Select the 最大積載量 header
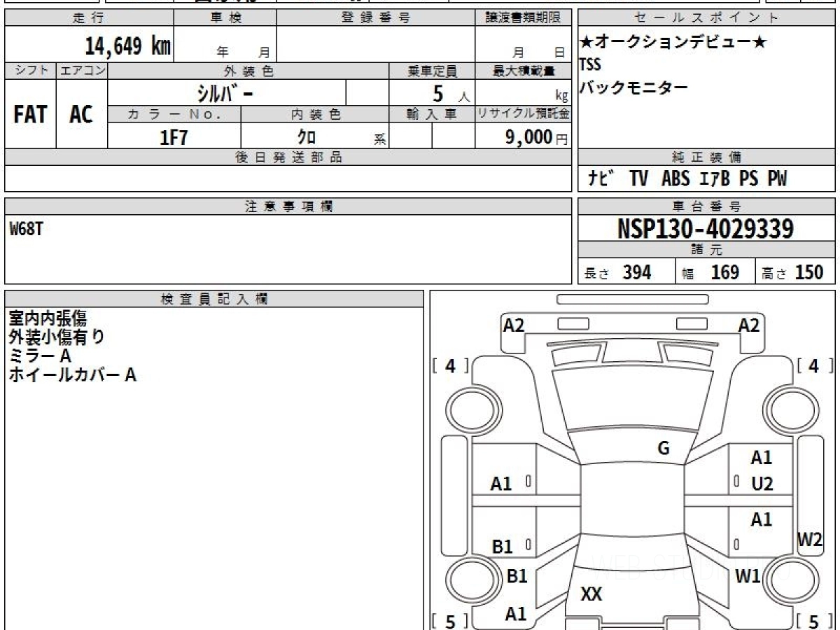This screenshot has width=840, height=630. tap(524, 71)
